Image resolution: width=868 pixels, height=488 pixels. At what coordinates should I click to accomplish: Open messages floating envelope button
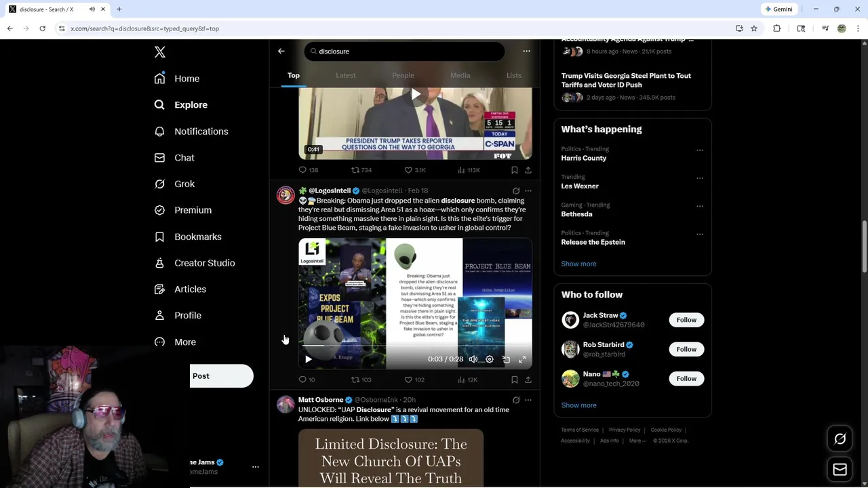(x=840, y=469)
